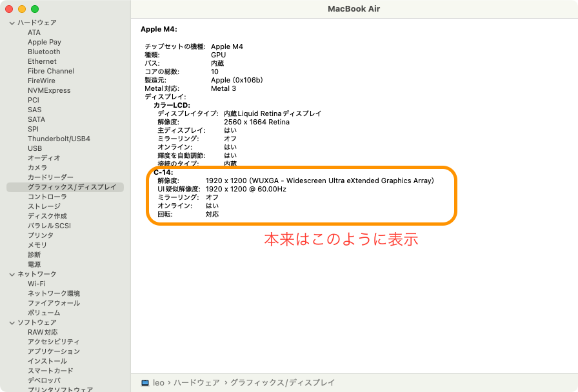Open the アプリケーション software entry
This screenshot has height=392, width=578.
click(x=54, y=351)
